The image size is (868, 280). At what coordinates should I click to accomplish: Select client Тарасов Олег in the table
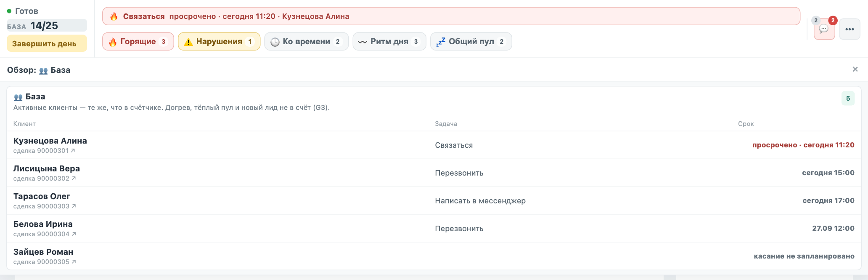(42, 196)
